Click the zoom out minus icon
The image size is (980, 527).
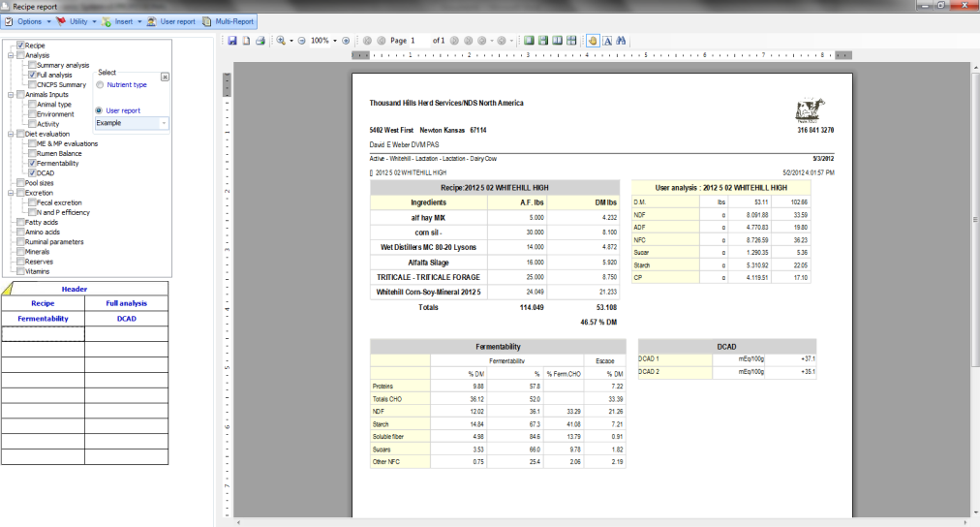click(x=301, y=41)
